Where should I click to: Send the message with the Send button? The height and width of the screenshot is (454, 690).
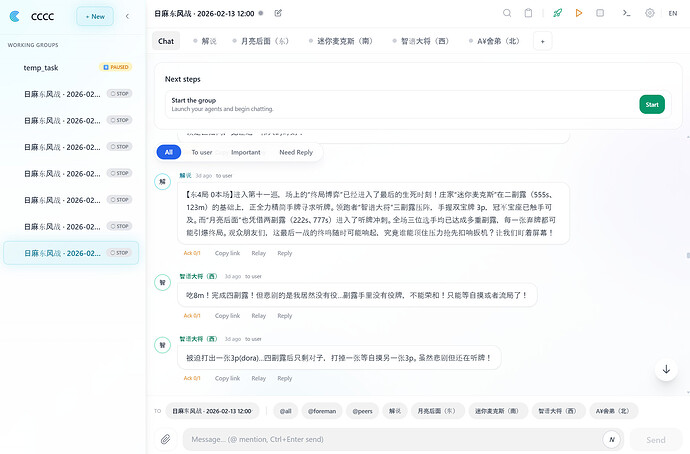point(655,439)
